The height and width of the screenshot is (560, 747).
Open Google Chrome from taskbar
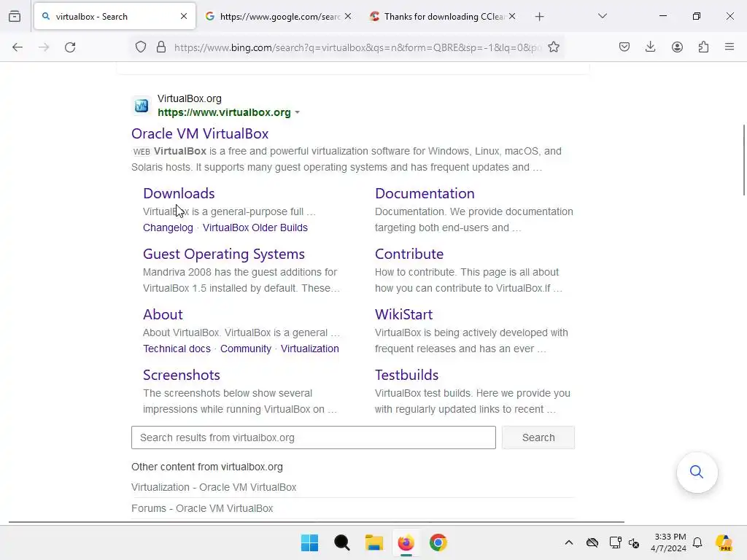coord(438,542)
